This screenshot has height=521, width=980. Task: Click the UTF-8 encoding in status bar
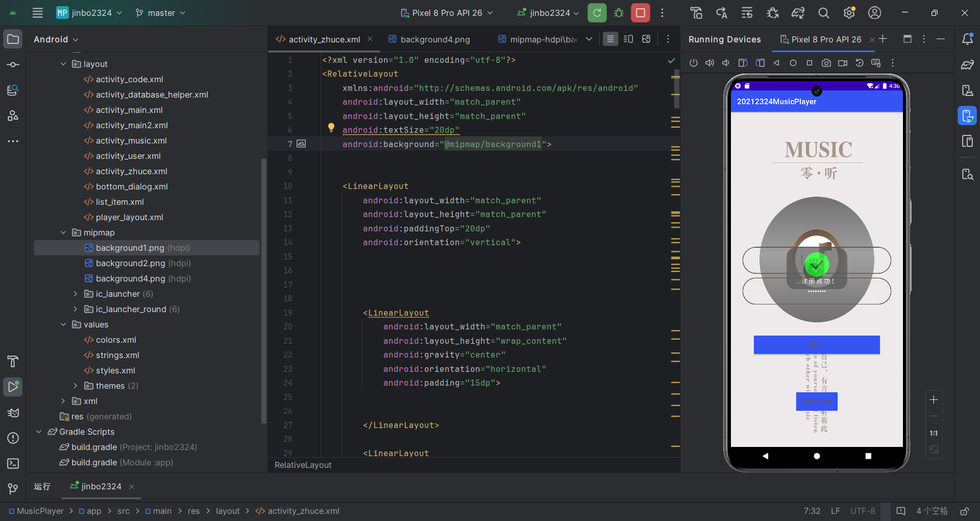tap(863, 511)
